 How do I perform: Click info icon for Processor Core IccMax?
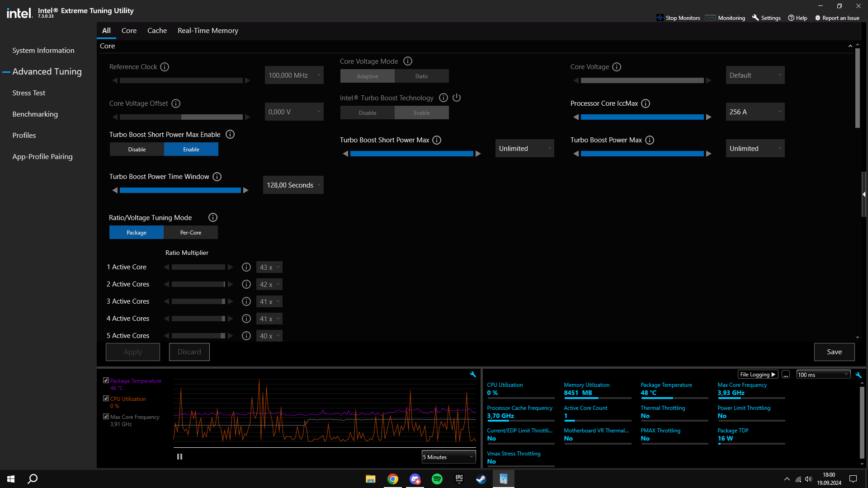[x=646, y=103]
